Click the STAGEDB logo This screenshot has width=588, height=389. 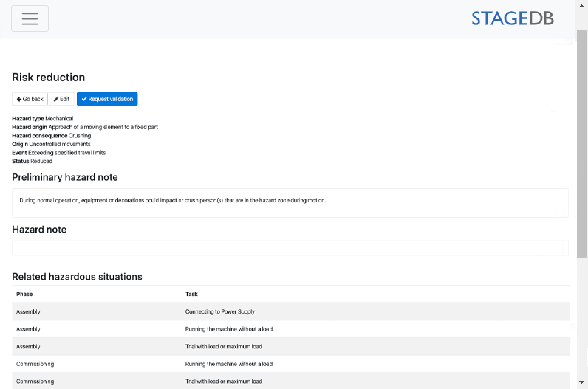click(512, 18)
